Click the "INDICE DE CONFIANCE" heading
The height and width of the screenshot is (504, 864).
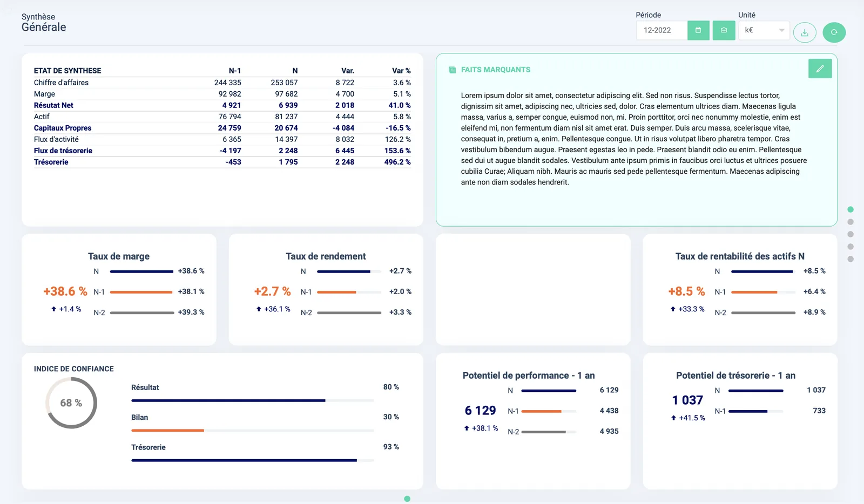point(74,369)
